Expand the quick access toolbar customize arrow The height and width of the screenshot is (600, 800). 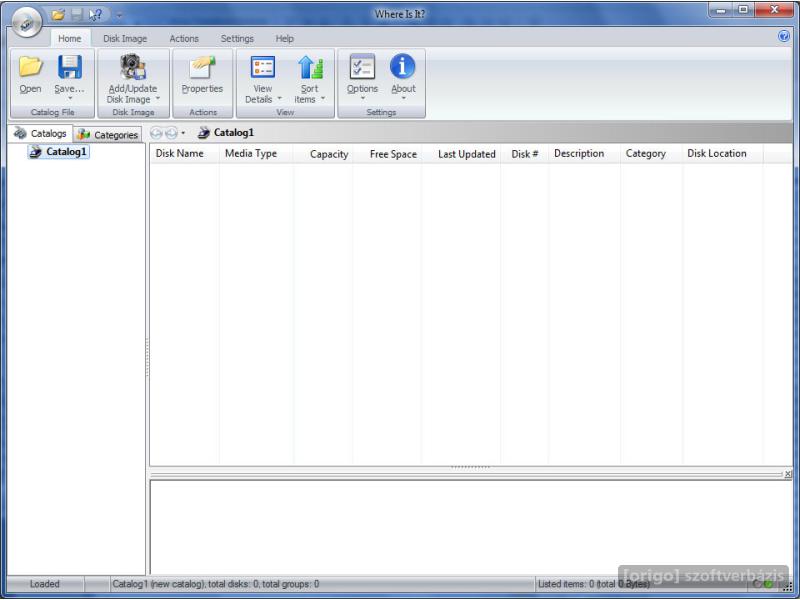point(119,15)
